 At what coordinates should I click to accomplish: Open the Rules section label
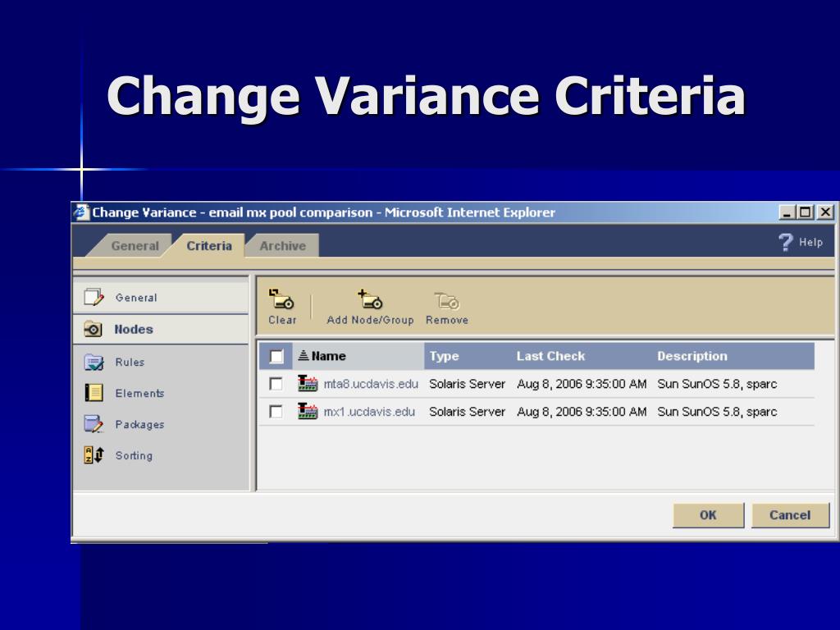pyautogui.click(x=130, y=362)
